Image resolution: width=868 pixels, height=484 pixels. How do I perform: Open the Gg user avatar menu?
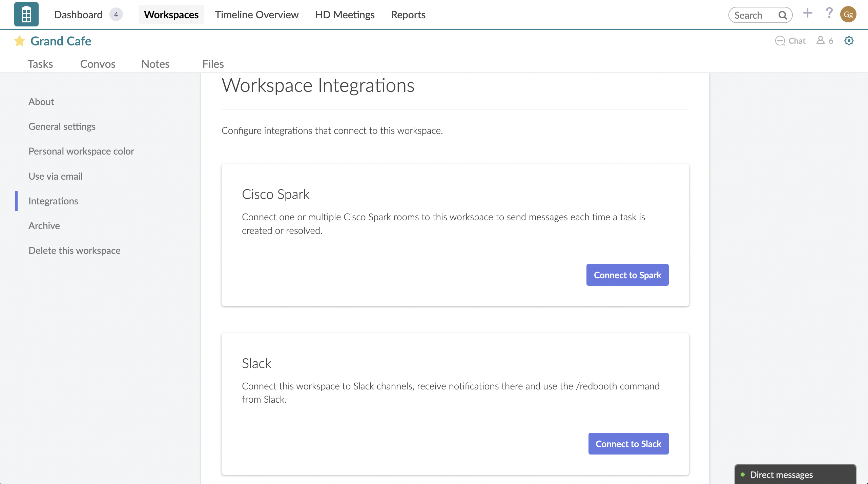848,15
